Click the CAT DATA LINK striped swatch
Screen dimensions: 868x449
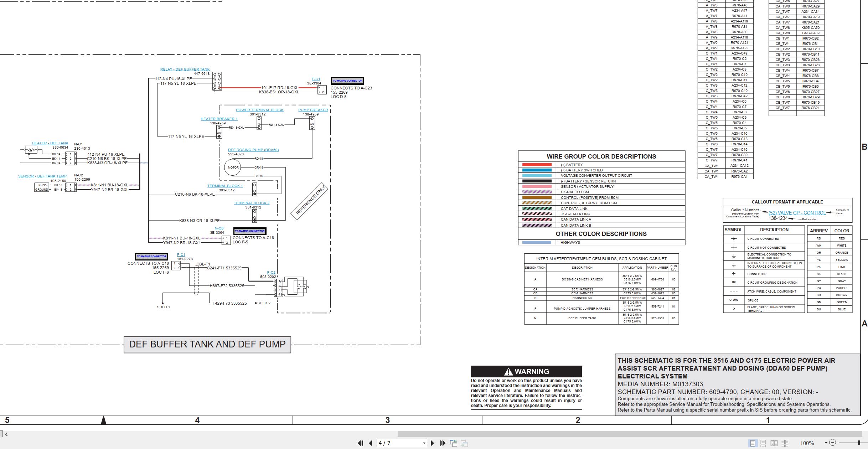[x=537, y=208]
